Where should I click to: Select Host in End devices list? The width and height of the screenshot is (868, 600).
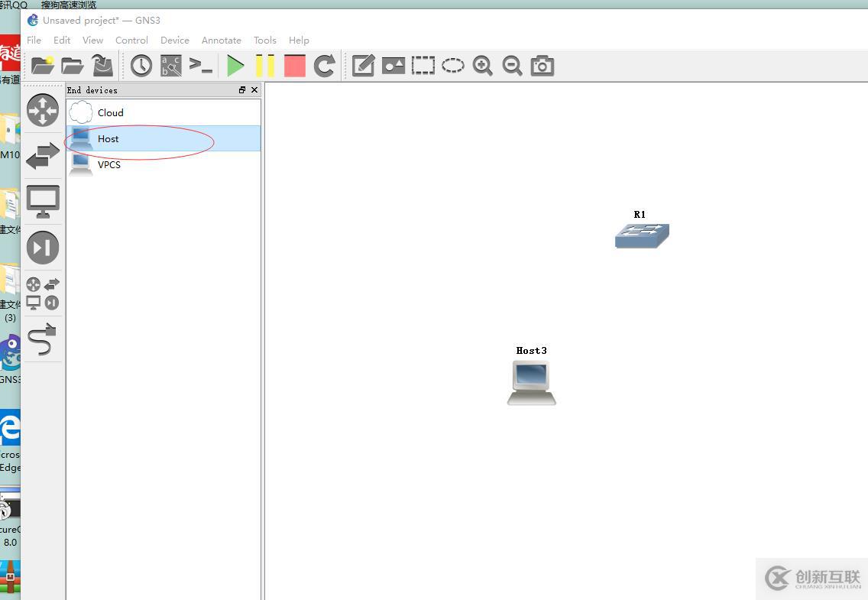click(x=164, y=138)
